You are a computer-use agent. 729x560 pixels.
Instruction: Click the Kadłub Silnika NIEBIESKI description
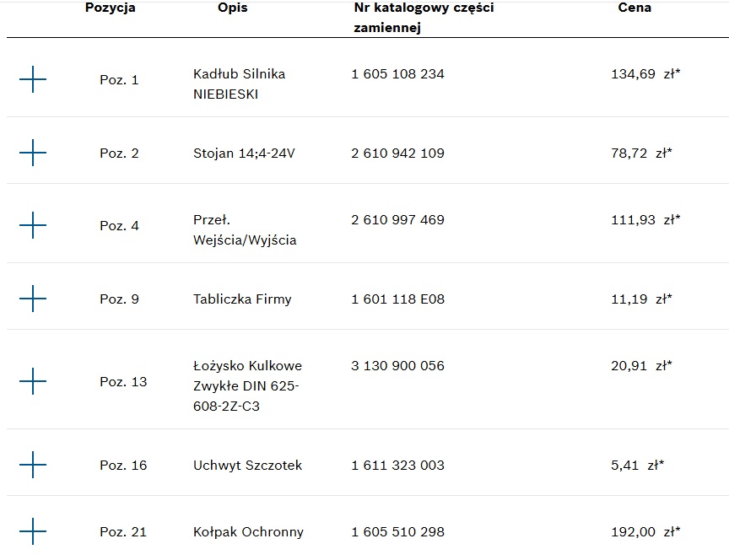point(239,84)
